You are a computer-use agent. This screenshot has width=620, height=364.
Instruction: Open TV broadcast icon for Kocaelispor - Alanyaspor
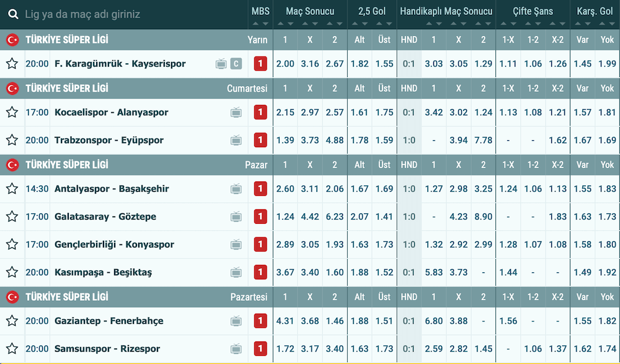(236, 112)
